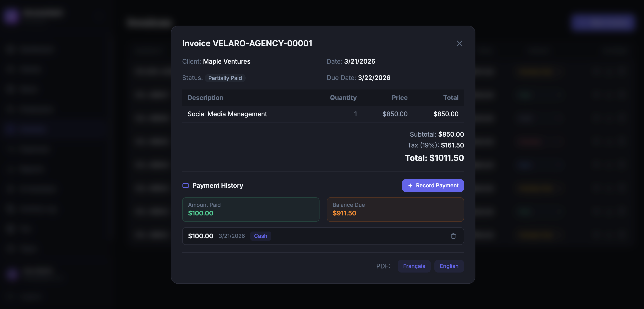Delete the $100.00 cash payment
Image resolution: width=644 pixels, height=309 pixels.
tap(453, 236)
